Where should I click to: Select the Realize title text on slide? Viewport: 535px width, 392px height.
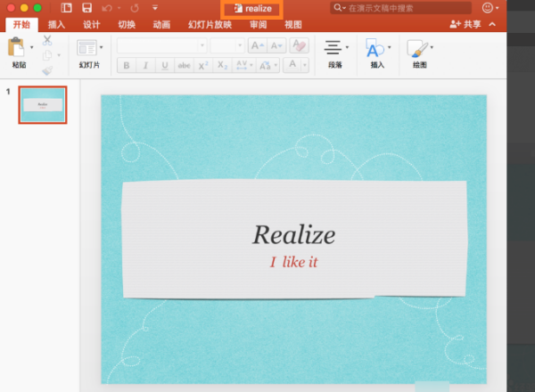[293, 234]
